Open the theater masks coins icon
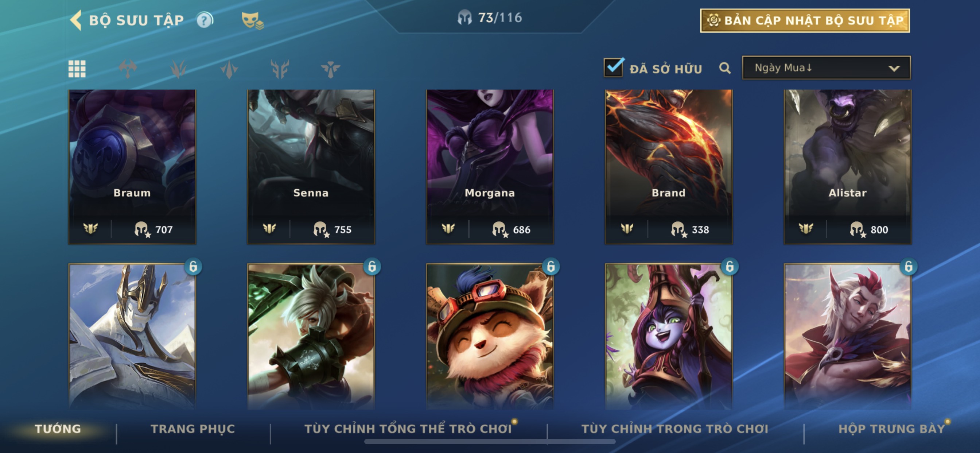The image size is (980, 453). click(252, 20)
